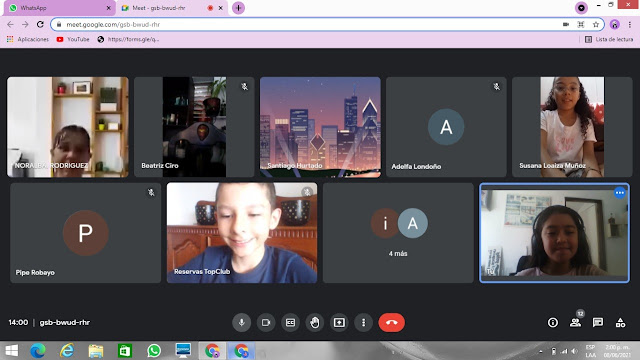Click the QR code icon in address bar

(x=581, y=24)
